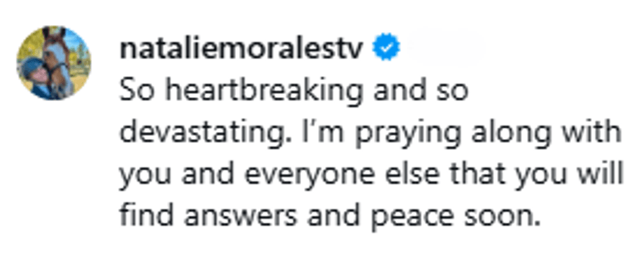This screenshot has width=644, height=258.
Task: Click the "find answers and peace soon." line
Action: pyautogui.click(x=329, y=217)
